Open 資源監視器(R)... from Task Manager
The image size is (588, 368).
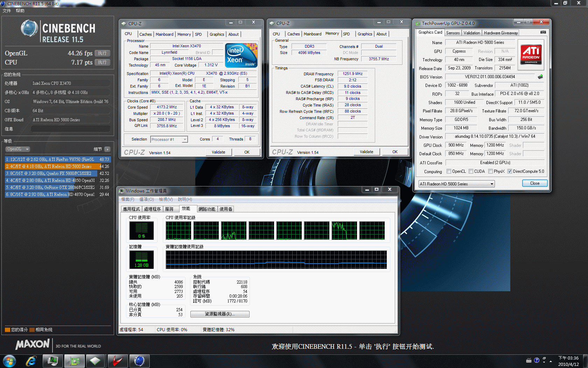point(220,314)
